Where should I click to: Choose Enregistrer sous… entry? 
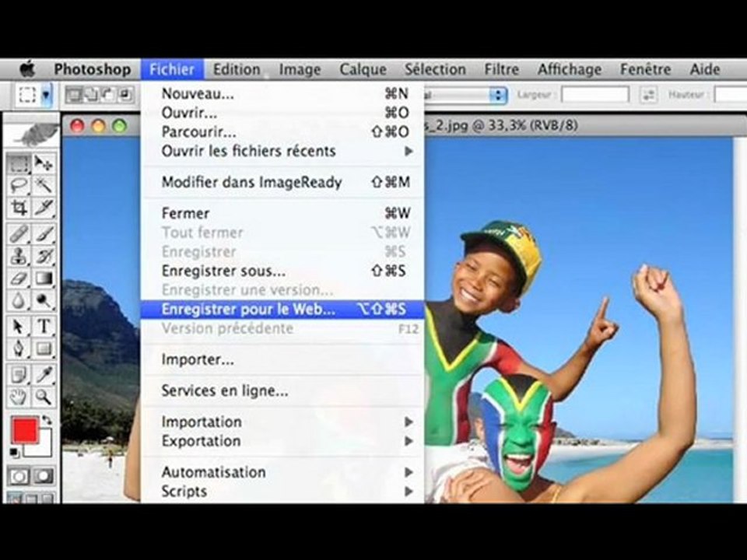click(x=282, y=271)
